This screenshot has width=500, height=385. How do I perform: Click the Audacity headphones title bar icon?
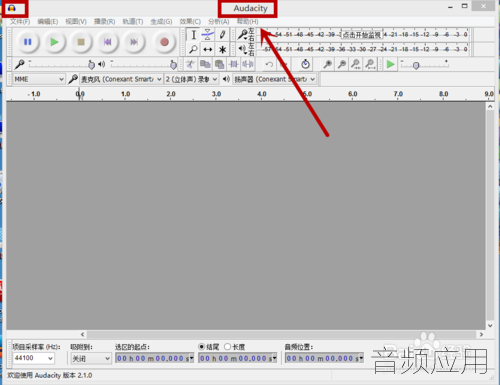[x=12, y=8]
